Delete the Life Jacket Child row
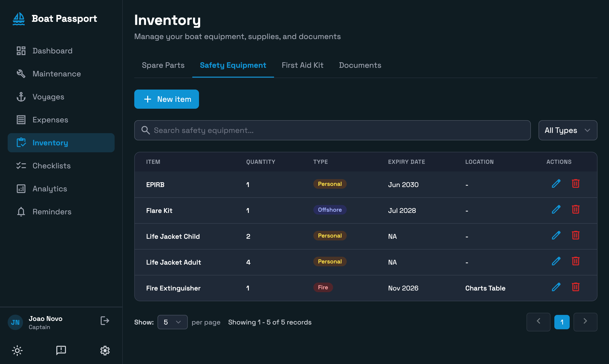The height and width of the screenshot is (364, 609). point(575,235)
